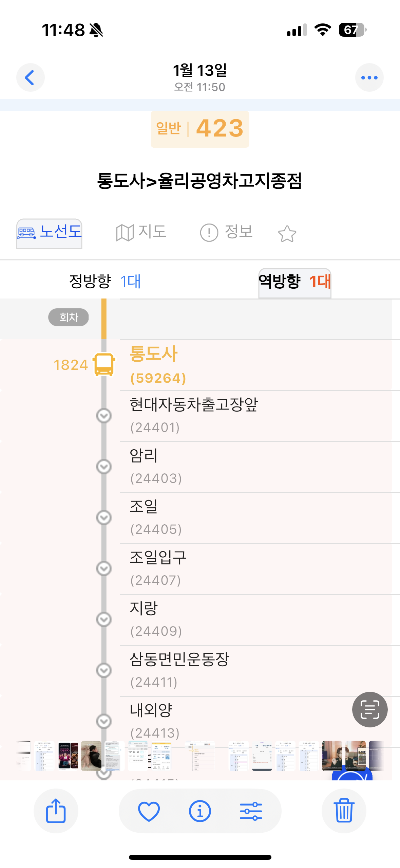Image resolution: width=400 pixels, height=868 pixels.
Task: Favorite the photo with heart icon
Action: 149,811
